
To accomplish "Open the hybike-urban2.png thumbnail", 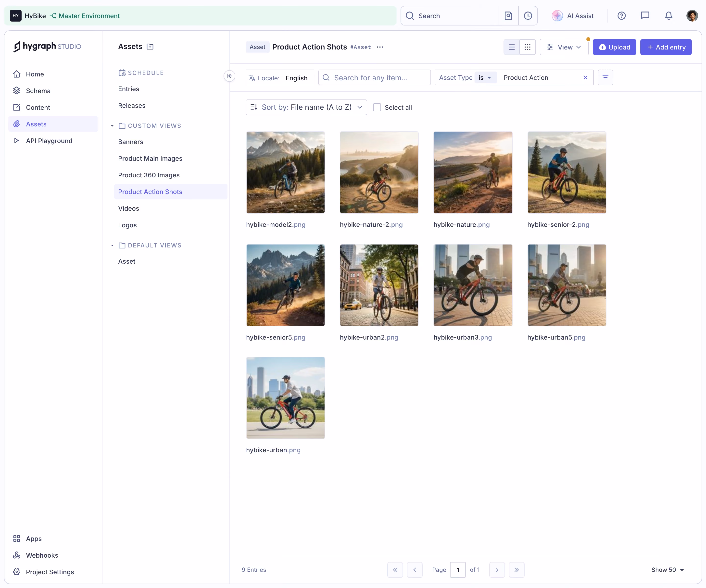I will (379, 285).
